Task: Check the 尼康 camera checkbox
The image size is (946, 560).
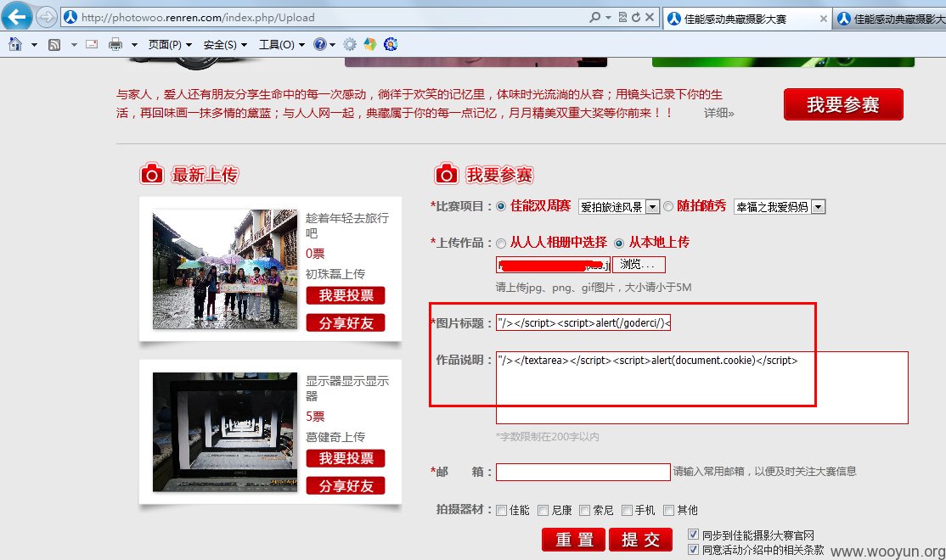Action: click(x=543, y=511)
